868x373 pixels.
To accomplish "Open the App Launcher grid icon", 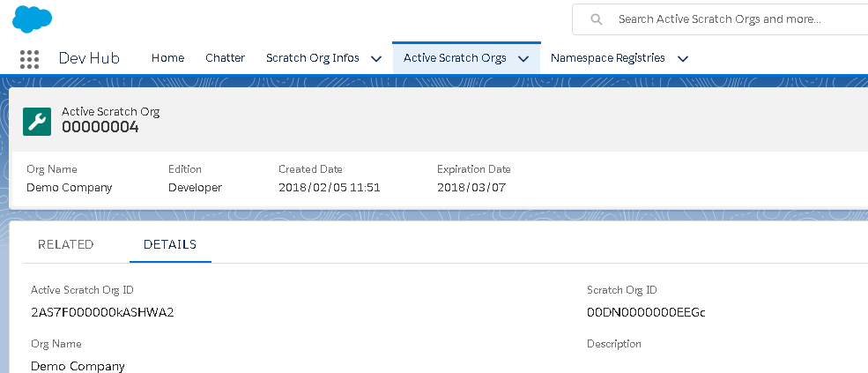I will 29,58.
